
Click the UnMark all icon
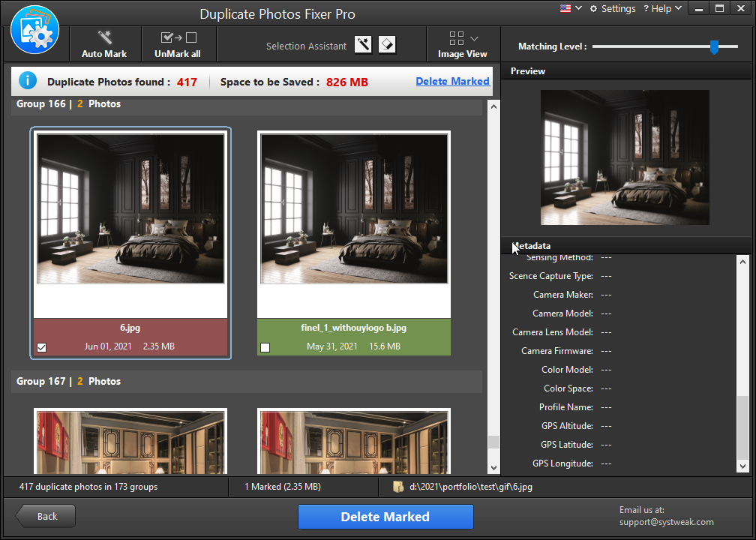click(178, 37)
